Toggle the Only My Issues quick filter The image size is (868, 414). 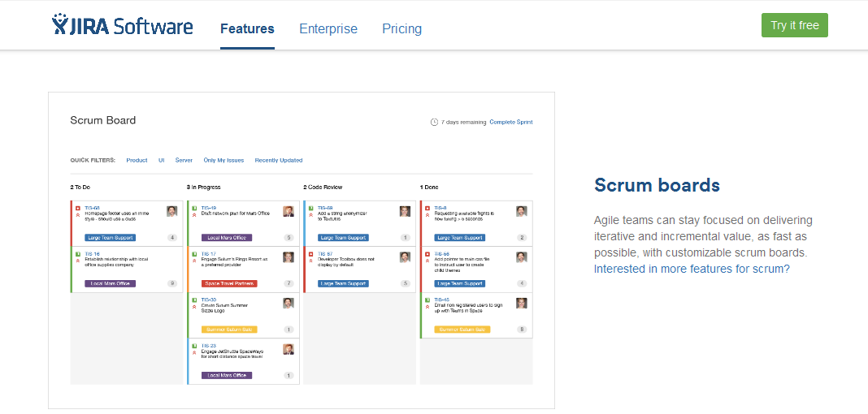point(224,160)
